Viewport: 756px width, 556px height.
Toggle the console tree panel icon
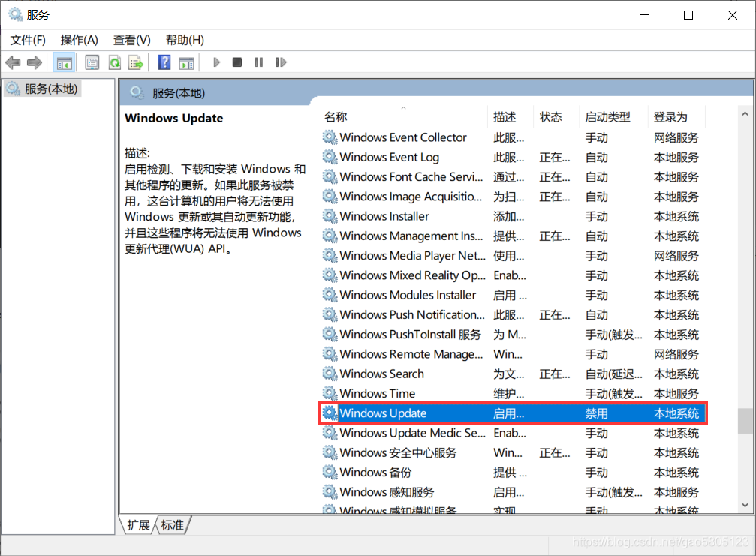click(65, 62)
